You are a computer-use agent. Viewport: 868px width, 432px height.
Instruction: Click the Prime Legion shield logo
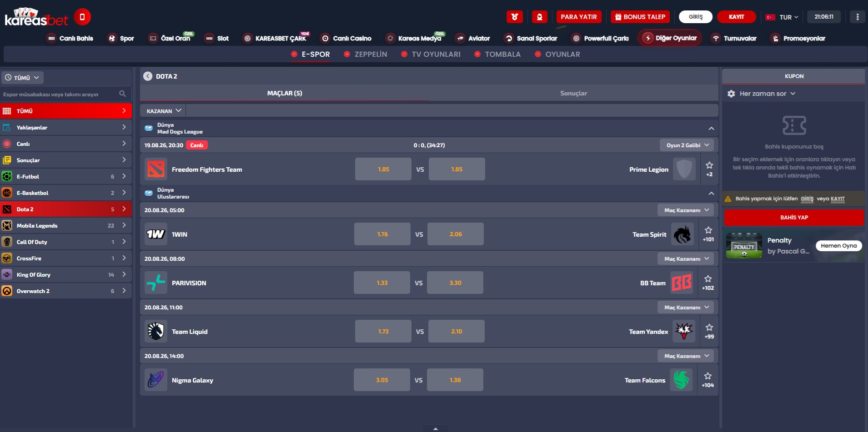pos(684,169)
